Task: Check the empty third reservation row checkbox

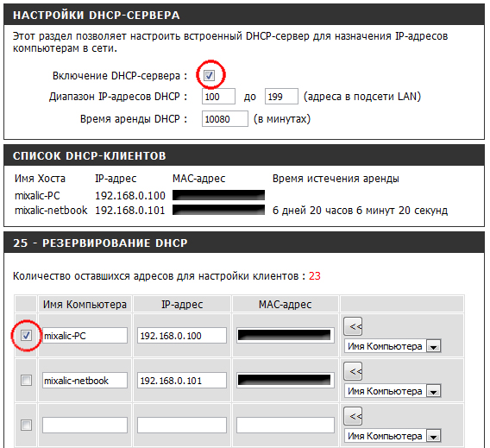Action: [x=26, y=426]
